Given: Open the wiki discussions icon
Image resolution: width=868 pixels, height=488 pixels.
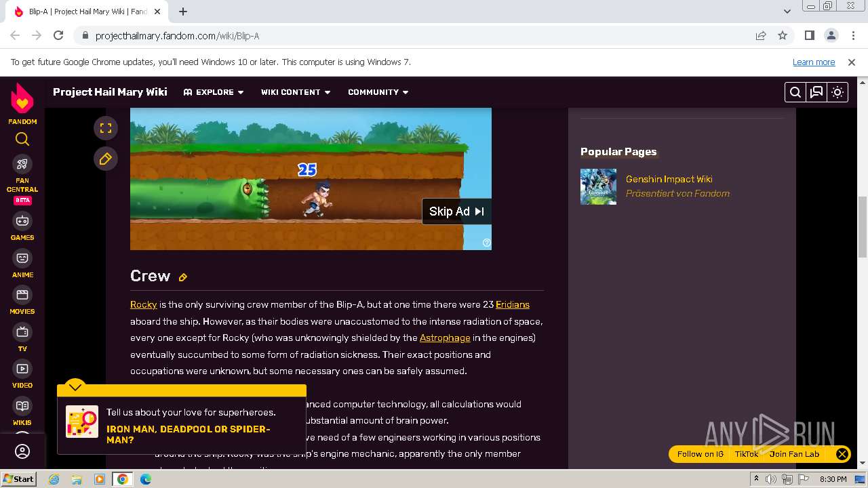Looking at the screenshot, I should coord(816,92).
